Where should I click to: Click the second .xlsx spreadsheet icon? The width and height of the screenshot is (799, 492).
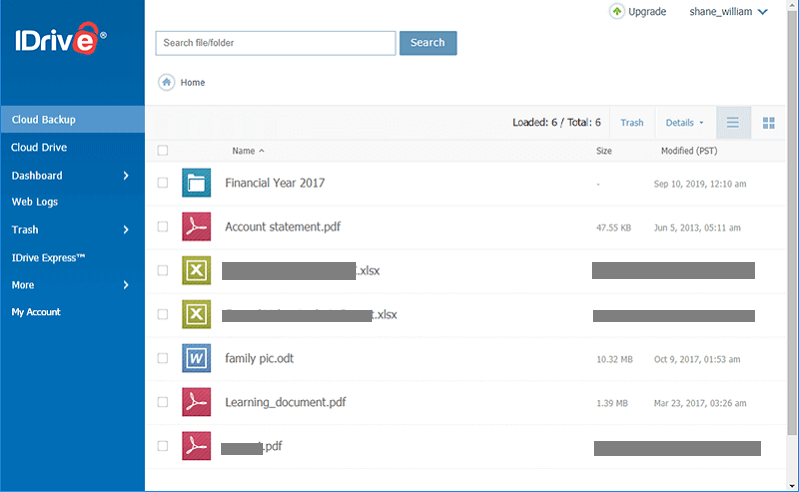pyautogui.click(x=196, y=314)
